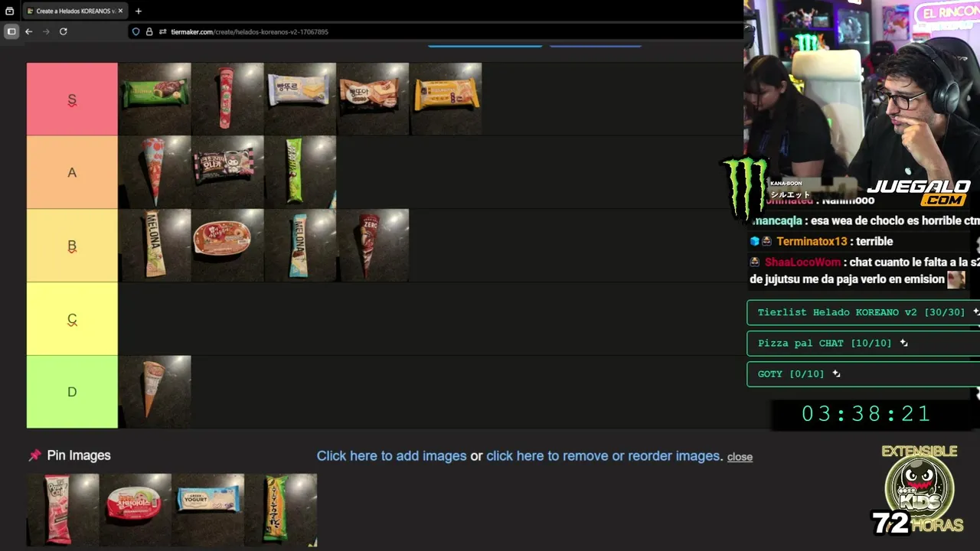Open the shield tracking protection icon
The width and height of the screenshot is (980, 551).
[x=136, y=31]
